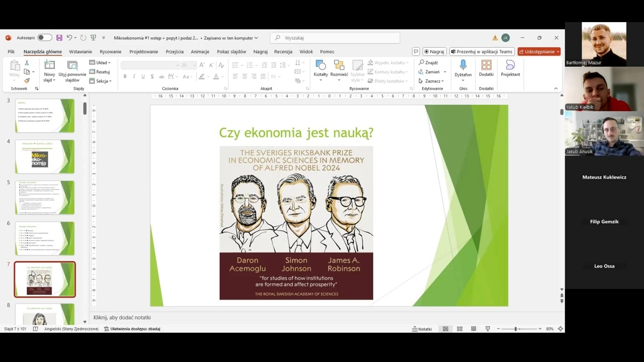
Task: Select slide 6 thumbnail
Action: pyautogui.click(x=45, y=238)
